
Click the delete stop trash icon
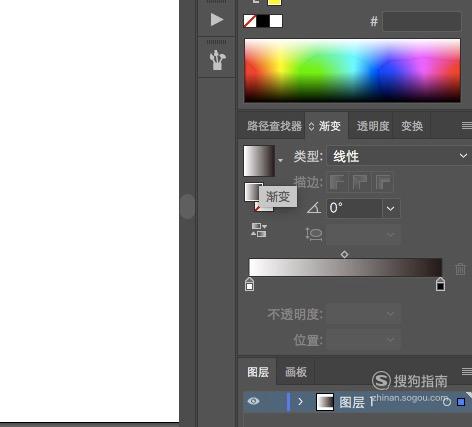(460, 269)
